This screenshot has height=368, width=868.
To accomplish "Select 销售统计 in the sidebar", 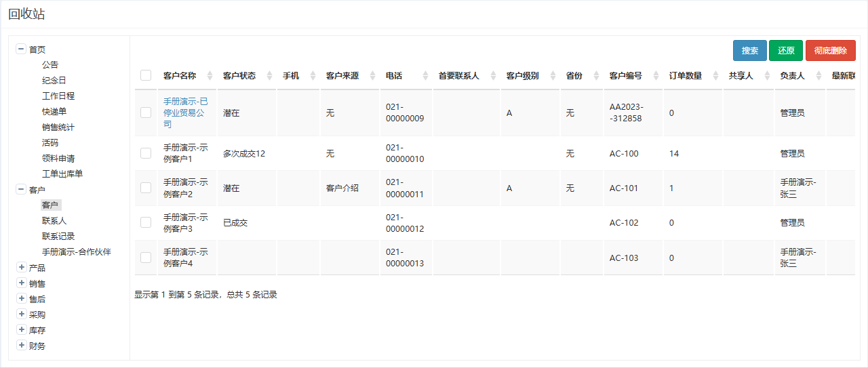I will coord(58,127).
